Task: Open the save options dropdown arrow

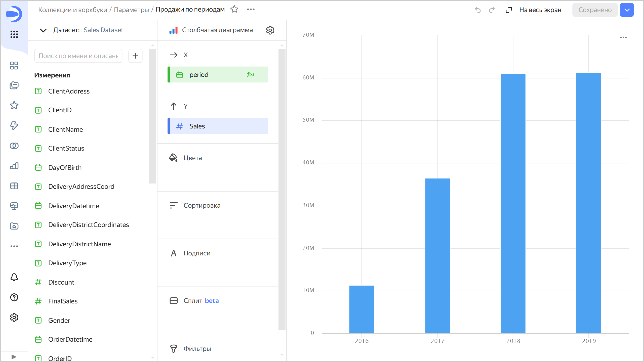Action: pos(627,10)
